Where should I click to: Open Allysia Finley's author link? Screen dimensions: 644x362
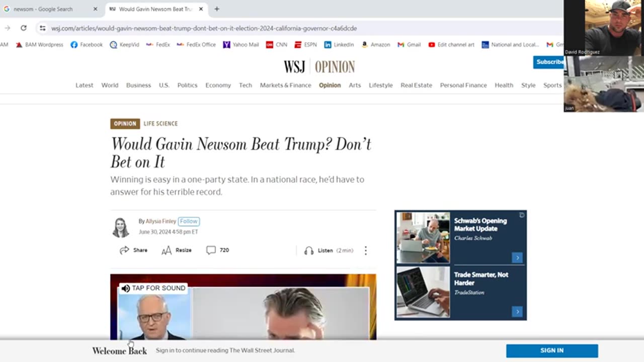(161, 221)
